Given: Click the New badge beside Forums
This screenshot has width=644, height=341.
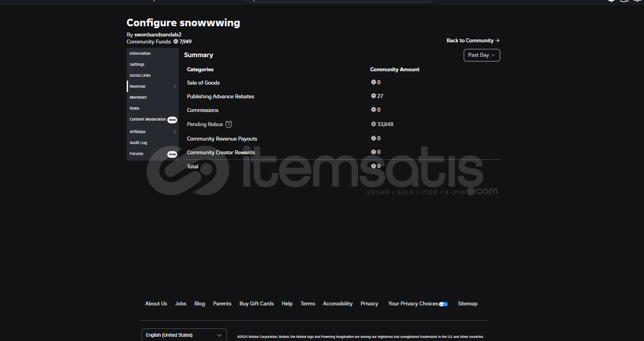Looking at the screenshot, I should pos(172,154).
